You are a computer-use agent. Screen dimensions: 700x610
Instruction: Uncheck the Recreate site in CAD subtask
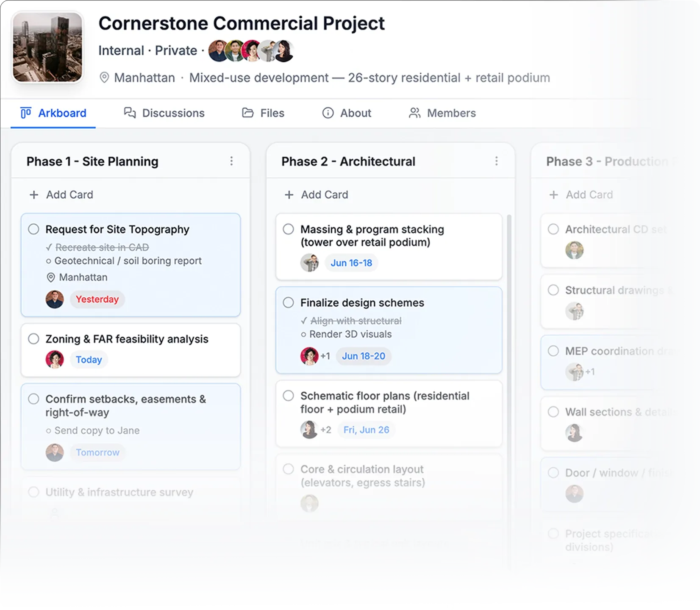(x=49, y=247)
